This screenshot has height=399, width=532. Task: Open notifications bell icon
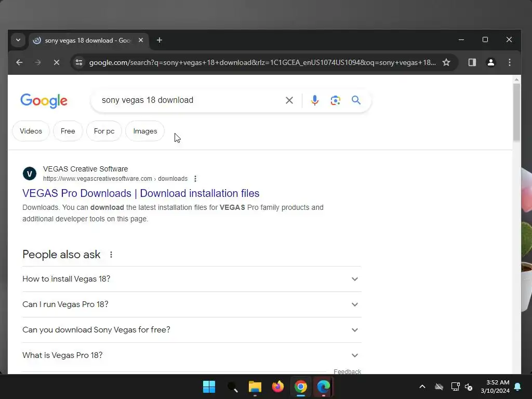click(x=518, y=387)
